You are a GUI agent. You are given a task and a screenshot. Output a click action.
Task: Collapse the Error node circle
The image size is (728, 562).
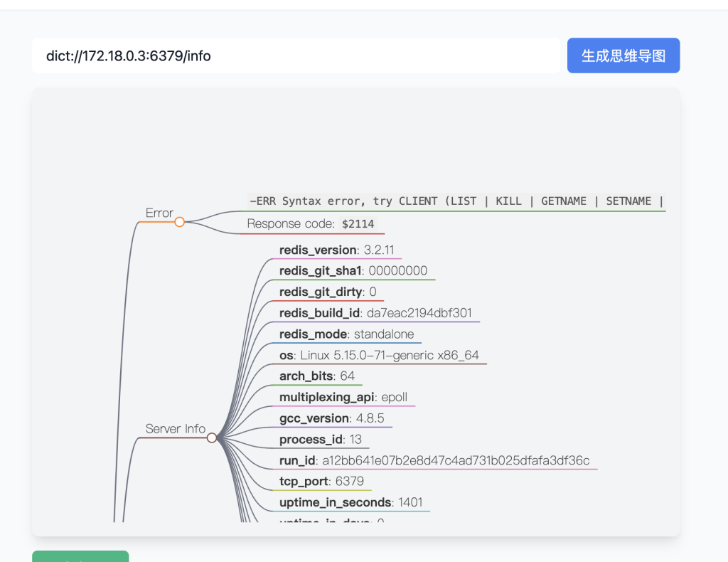coord(179,222)
